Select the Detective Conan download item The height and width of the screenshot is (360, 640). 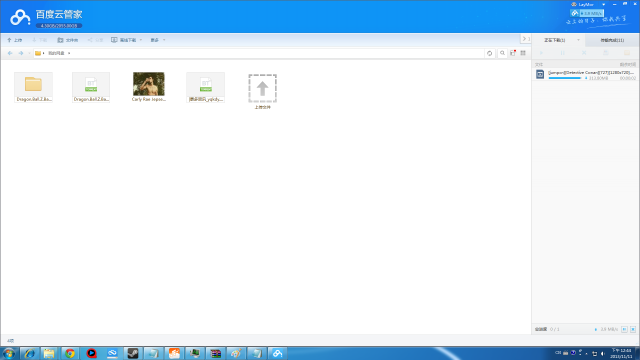click(x=585, y=75)
